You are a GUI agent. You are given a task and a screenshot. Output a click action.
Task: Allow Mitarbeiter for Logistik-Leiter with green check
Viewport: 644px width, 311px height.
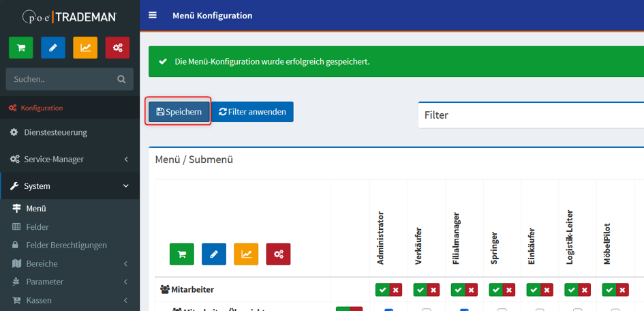point(571,290)
